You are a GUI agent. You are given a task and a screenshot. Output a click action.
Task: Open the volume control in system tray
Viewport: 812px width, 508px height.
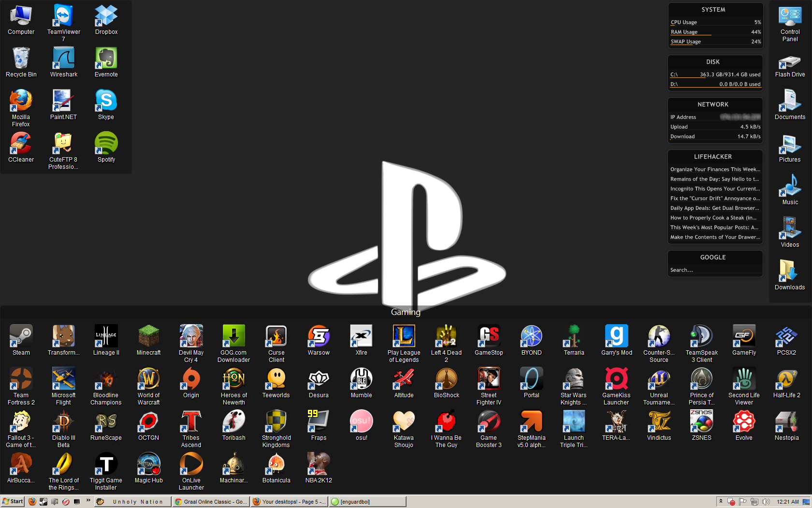pos(766,502)
